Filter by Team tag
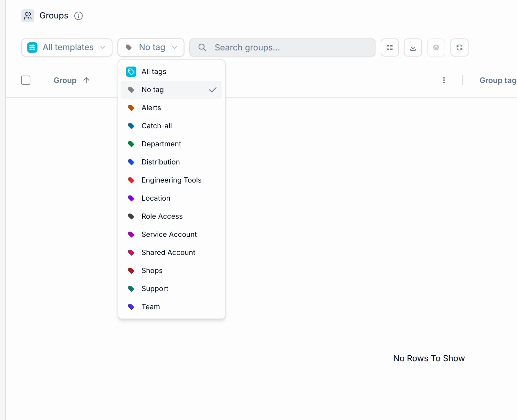517x420 pixels. (x=172, y=307)
